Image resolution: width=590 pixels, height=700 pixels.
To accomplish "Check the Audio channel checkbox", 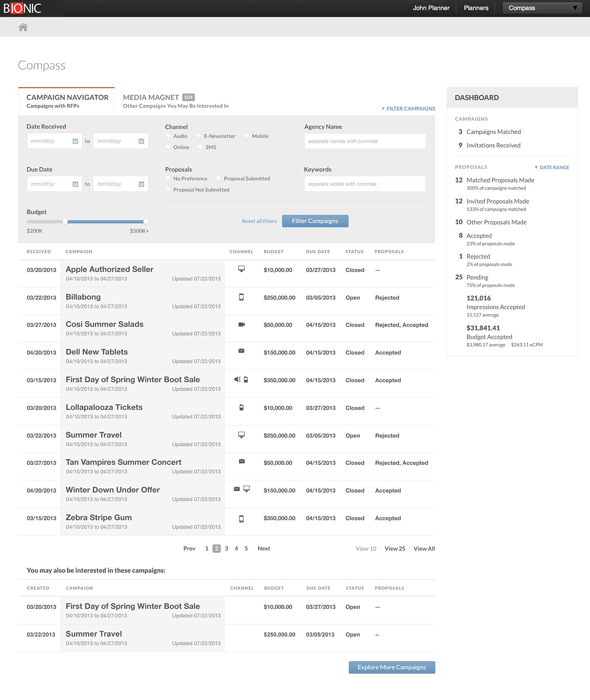I will click(x=168, y=136).
